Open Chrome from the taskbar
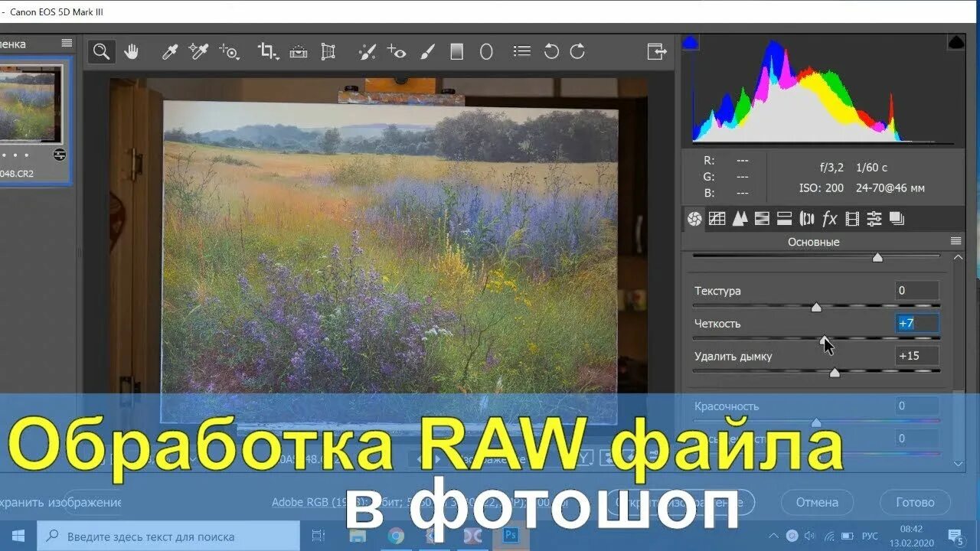 (396, 536)
